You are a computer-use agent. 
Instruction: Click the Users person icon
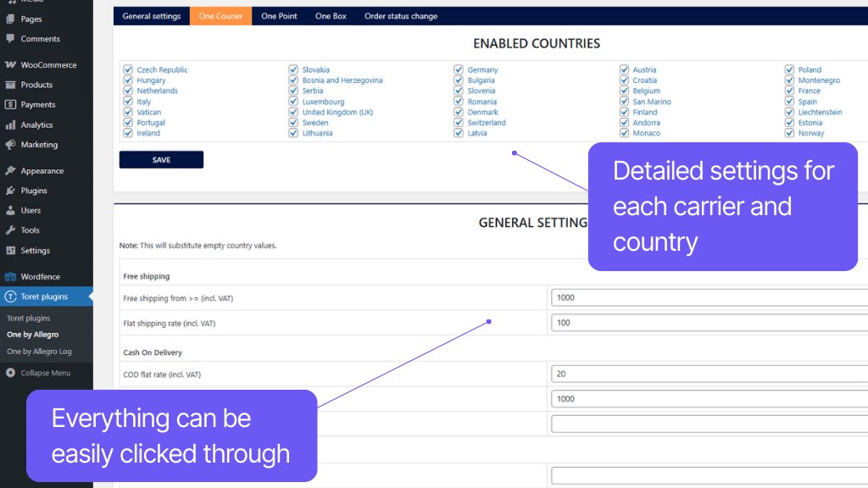[10, 210]
